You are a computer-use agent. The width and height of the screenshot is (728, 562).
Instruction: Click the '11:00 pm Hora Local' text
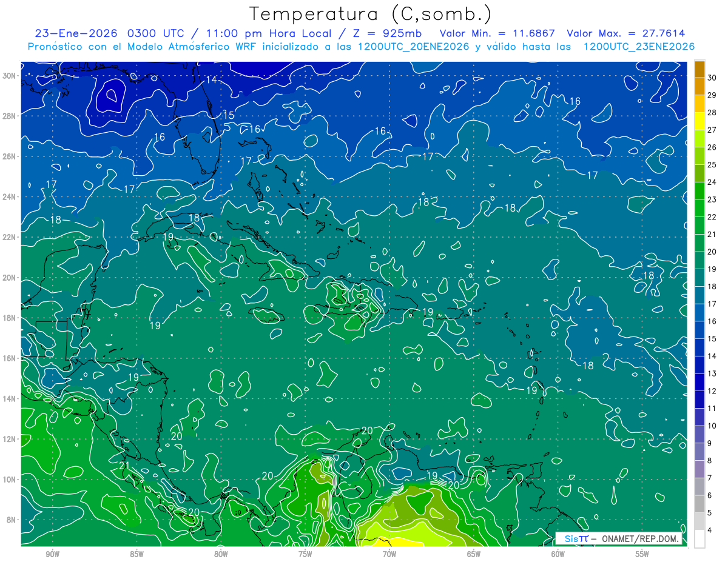[268, 33]
